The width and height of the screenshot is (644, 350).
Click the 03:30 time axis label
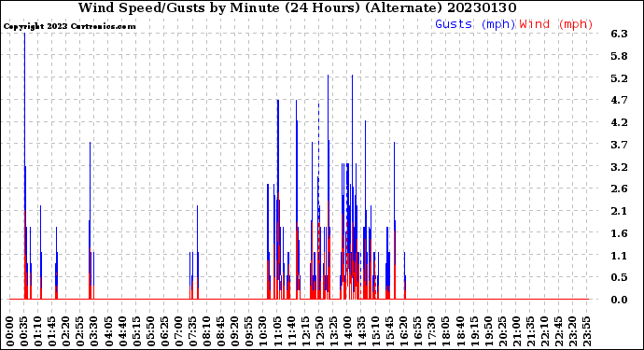[x=94, y=331]
